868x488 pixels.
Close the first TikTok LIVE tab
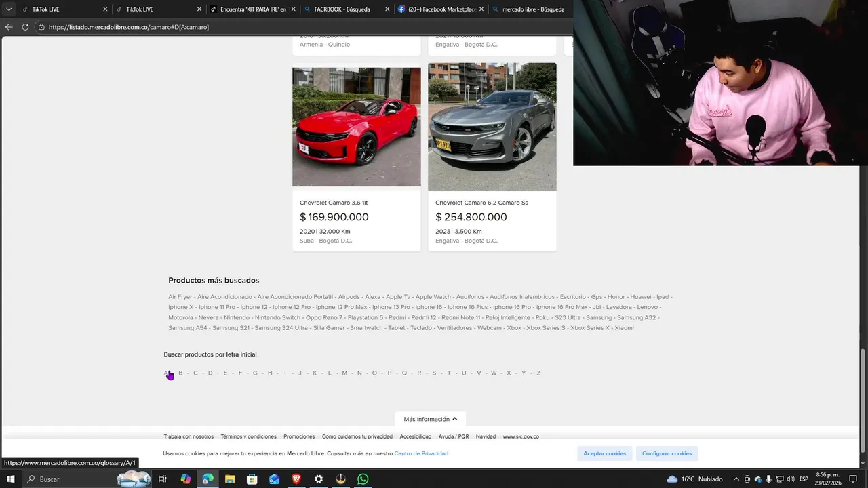click(105, 9)
